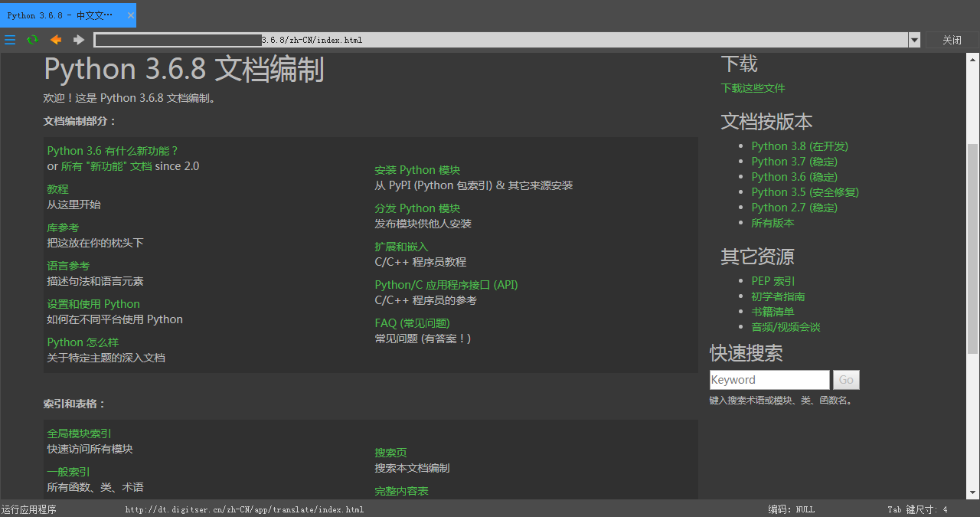
Task: Open 下载这些文件 download link
Action: point(753,87)
